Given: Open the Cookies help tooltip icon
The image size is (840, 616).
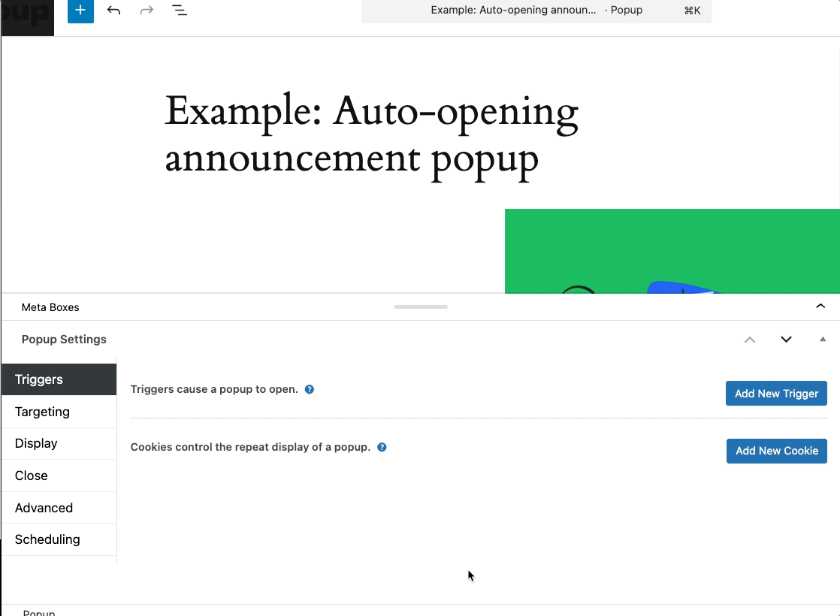Looking at the screenshot, I should coord(382,447).
